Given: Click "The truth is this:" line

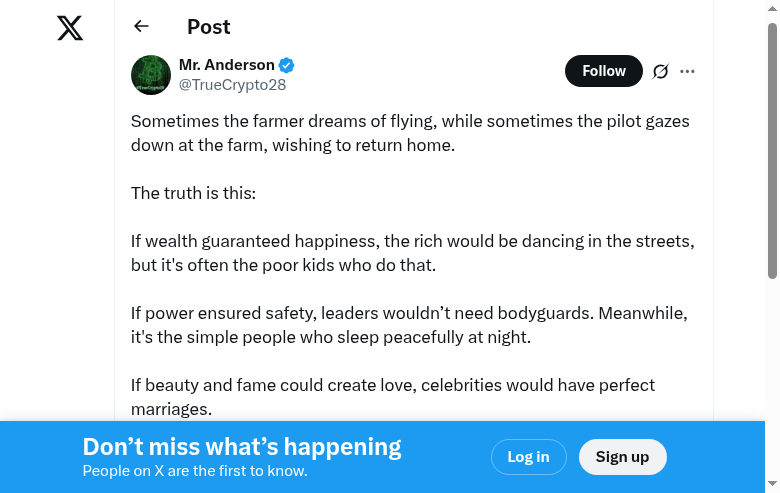Looking at the screenshot, I should coord(193,193).
